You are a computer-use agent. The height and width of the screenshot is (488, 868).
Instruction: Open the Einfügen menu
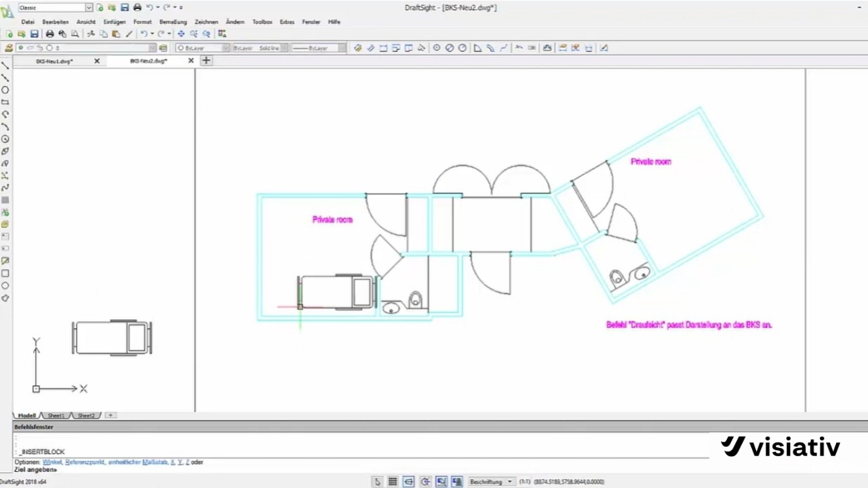click(x=115, y=22)
